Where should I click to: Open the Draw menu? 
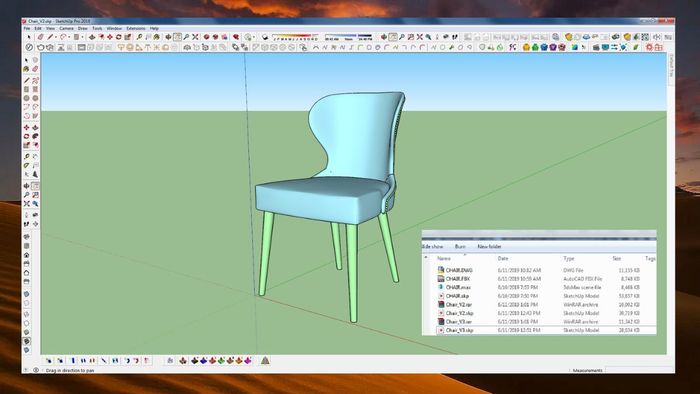pyautogui.click(x=83, y=28)
